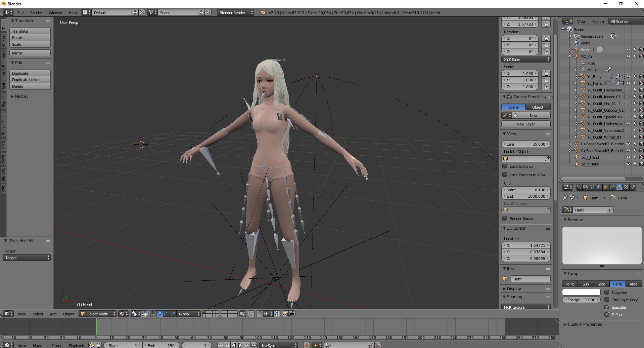This screenshot has height=348, width=644.
Task: Click the Blender info editor type icon
Action: (8, 12)
